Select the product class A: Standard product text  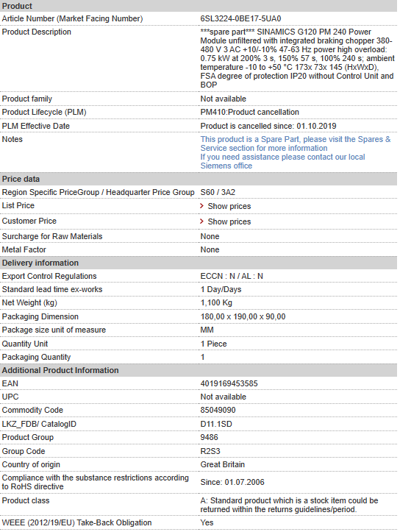[x=289, y=505]
